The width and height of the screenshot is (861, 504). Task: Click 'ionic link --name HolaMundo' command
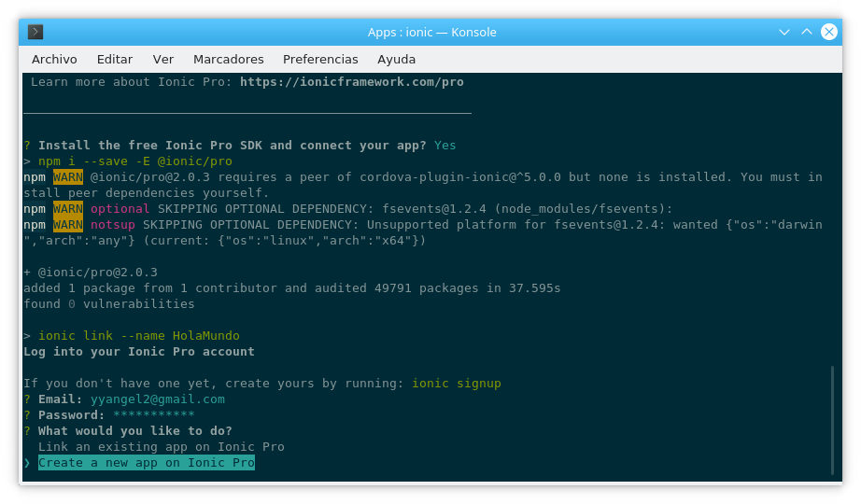point(139,335)
